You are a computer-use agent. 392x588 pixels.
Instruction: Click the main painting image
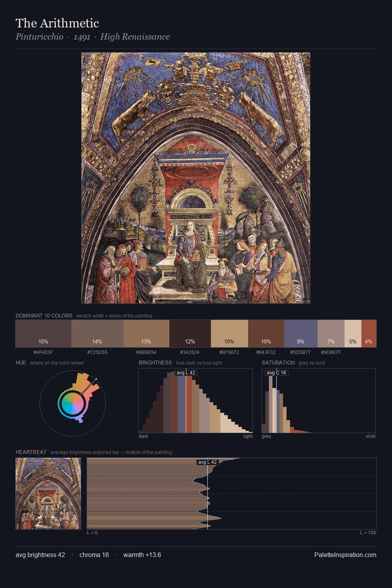[196, 178]
